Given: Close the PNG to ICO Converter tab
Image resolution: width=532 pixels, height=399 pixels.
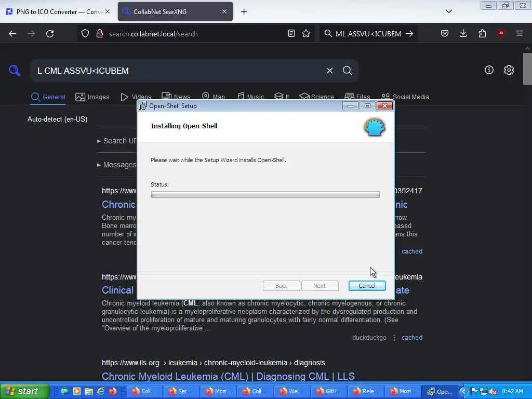Looking at the screenshot, I should pyautogui.click(x=108, y=11).
